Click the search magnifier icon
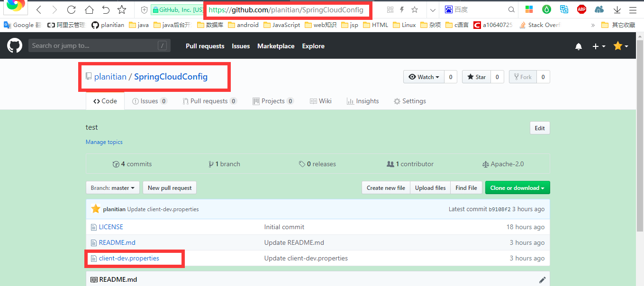The image size is (644, 286). tap(511, 9)
